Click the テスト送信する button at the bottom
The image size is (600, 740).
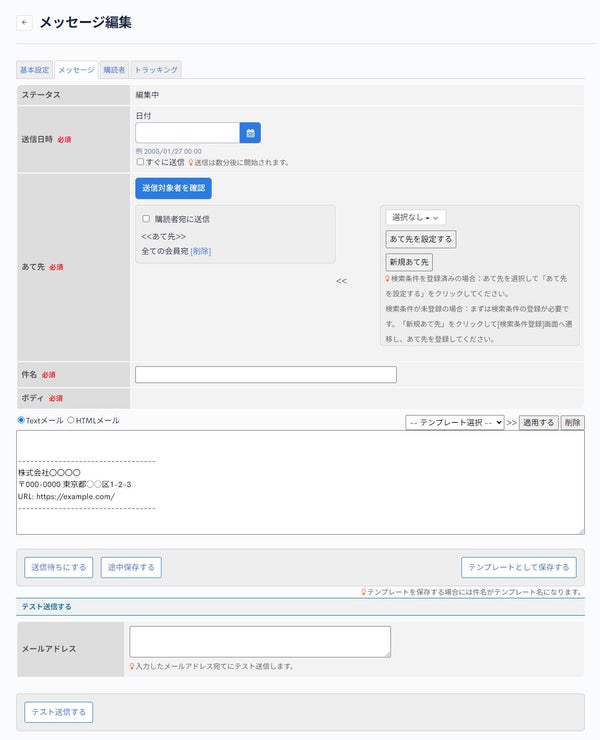(59, 712)
